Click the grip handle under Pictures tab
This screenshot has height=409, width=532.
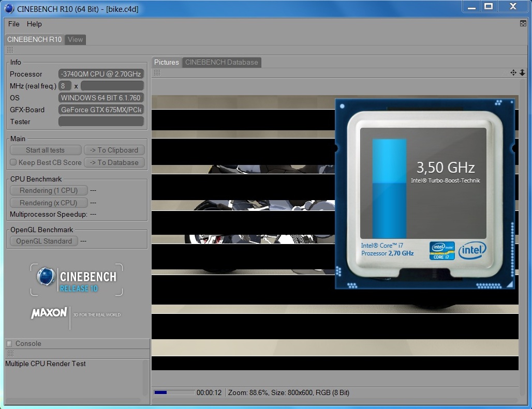tap(157, 73)
